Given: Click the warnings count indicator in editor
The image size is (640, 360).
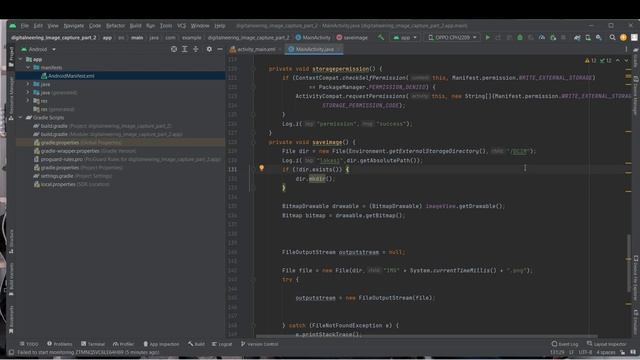Looking at the screenshot, I should click(x=590, y=60).
